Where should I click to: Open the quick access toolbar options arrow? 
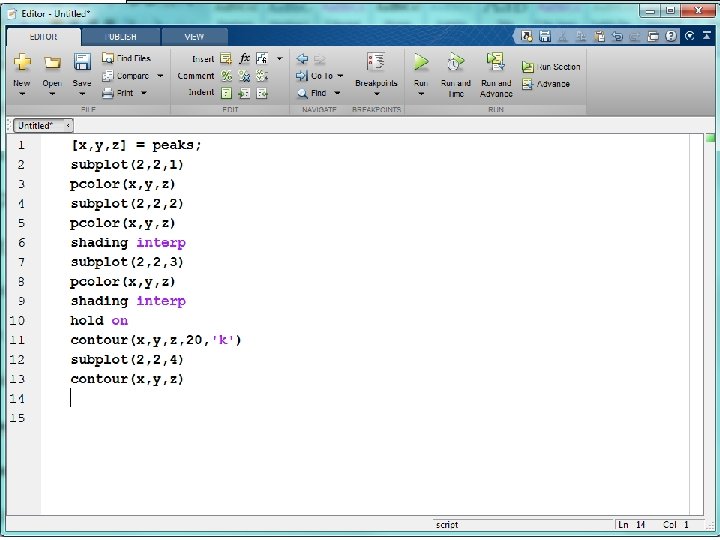[689, 36]
